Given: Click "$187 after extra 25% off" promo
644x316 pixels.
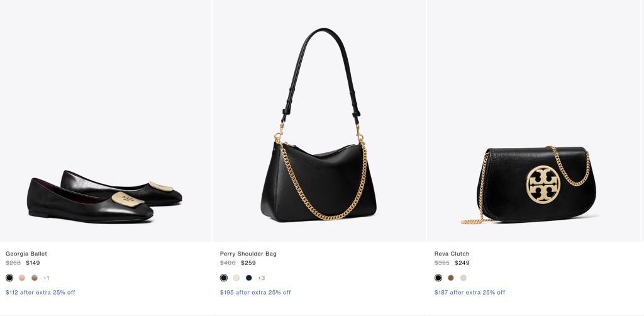Looking at the screenshot, I should tap(470, 292).
